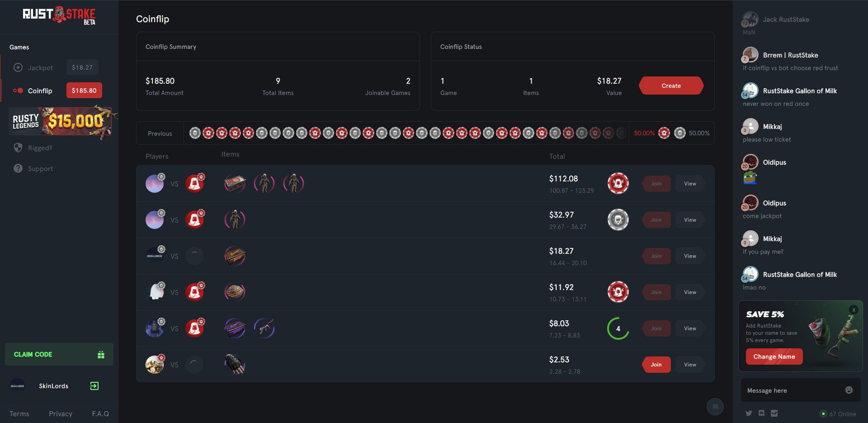Click the red coin result in $112.08 game
868x423 pixels.
coord(618,184)
